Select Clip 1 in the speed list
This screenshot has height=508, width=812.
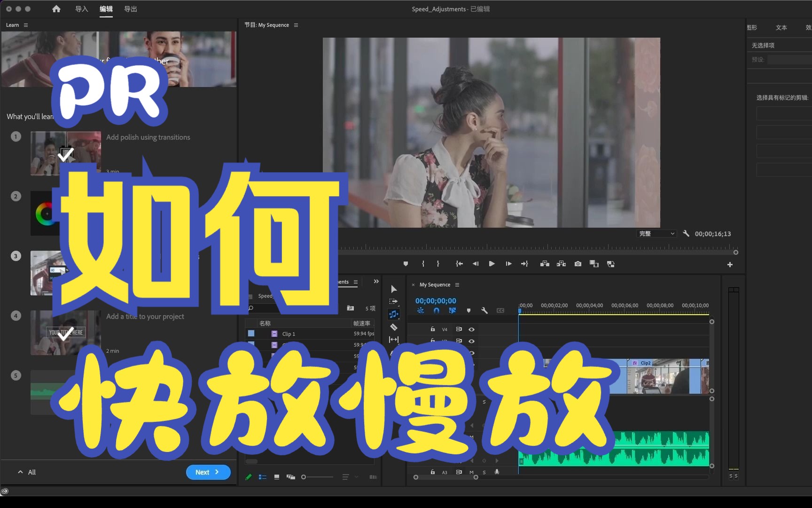pos(288,334)
